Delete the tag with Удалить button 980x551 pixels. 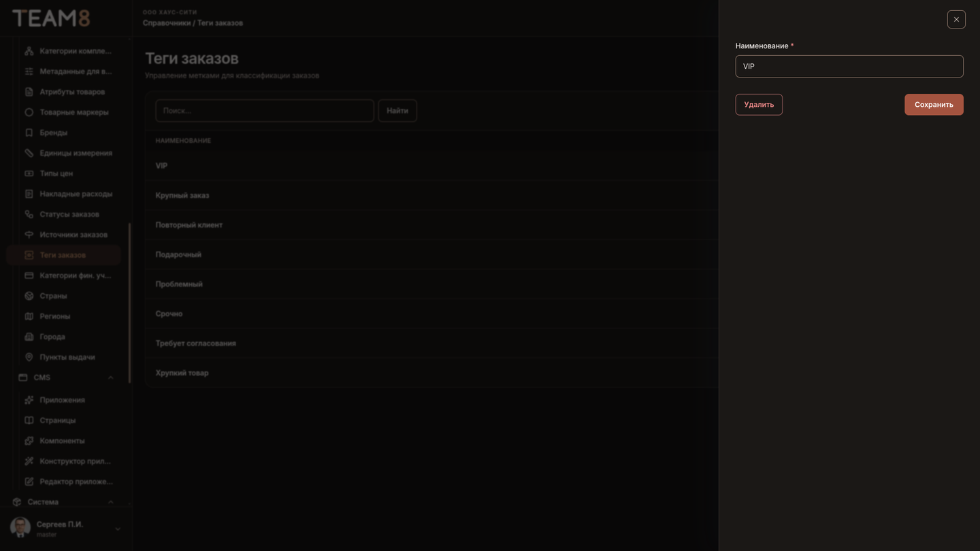click(x=759, y=105)
